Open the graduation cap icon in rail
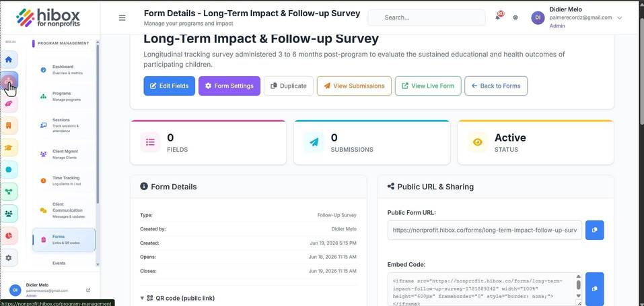This screenshot has width=644, height=306. (x=9, y=147)
